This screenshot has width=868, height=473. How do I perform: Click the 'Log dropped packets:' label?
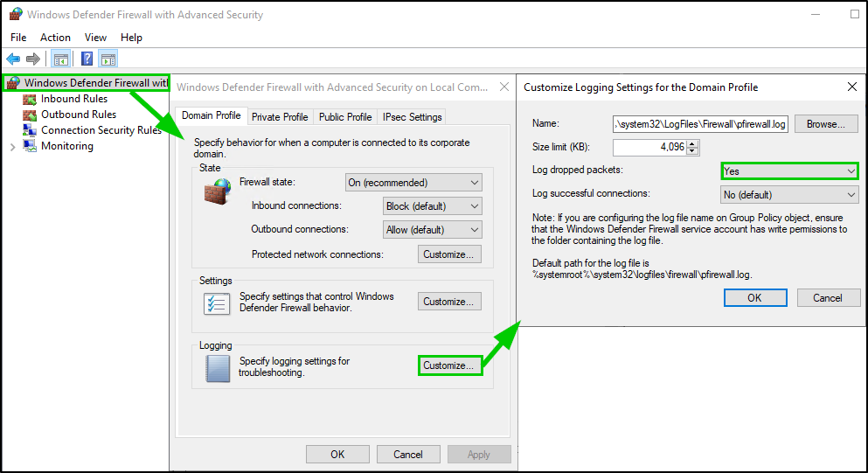[578, 170]
